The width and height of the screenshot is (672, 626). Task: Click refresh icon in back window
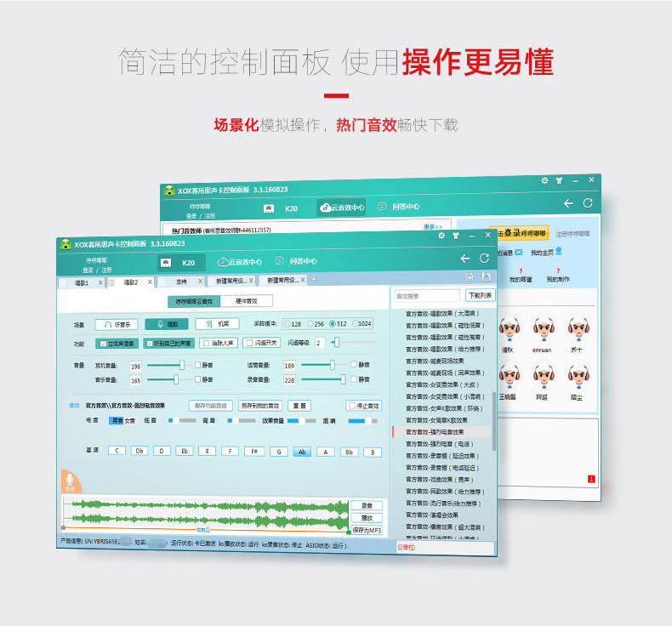[588, 203]
